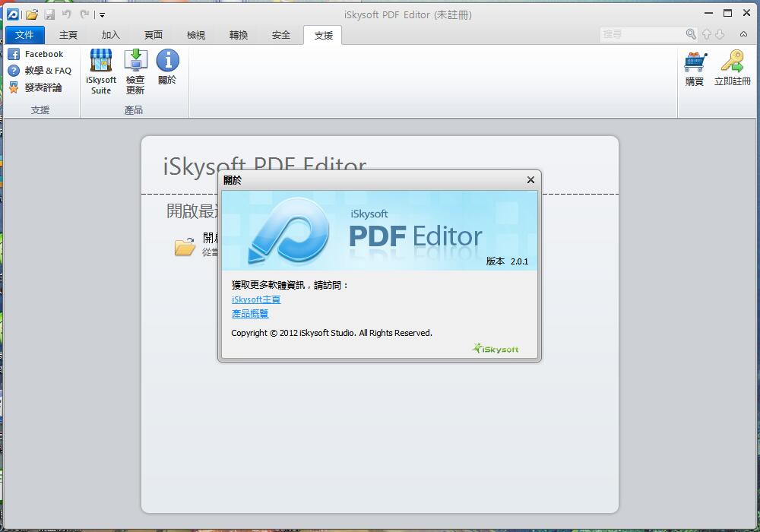Click the 購買 shopping cart icon
Screen dimensions: 760x532
click(x=695, y=62)
